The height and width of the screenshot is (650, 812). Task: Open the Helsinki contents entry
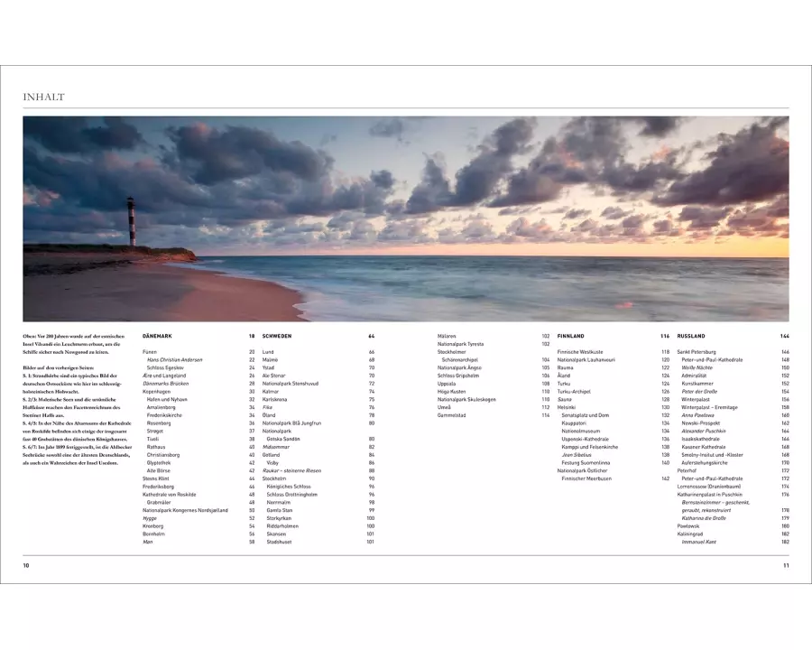[566, 407]
